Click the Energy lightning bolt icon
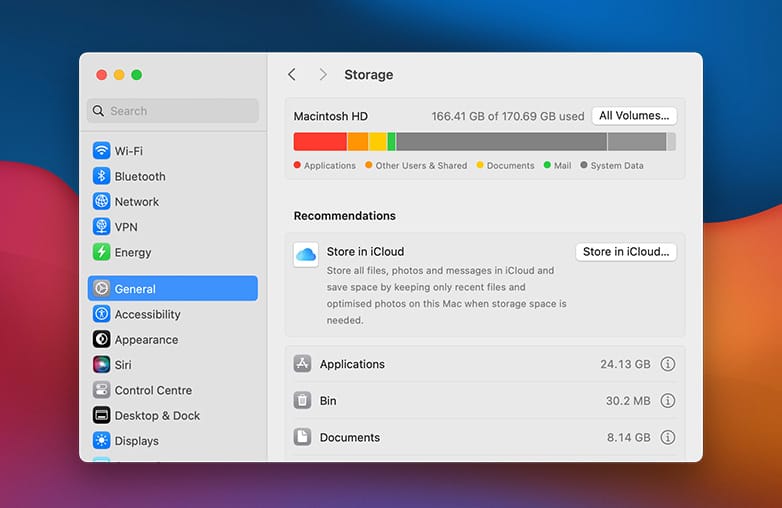The image size is (782, 508). [101, 252]
